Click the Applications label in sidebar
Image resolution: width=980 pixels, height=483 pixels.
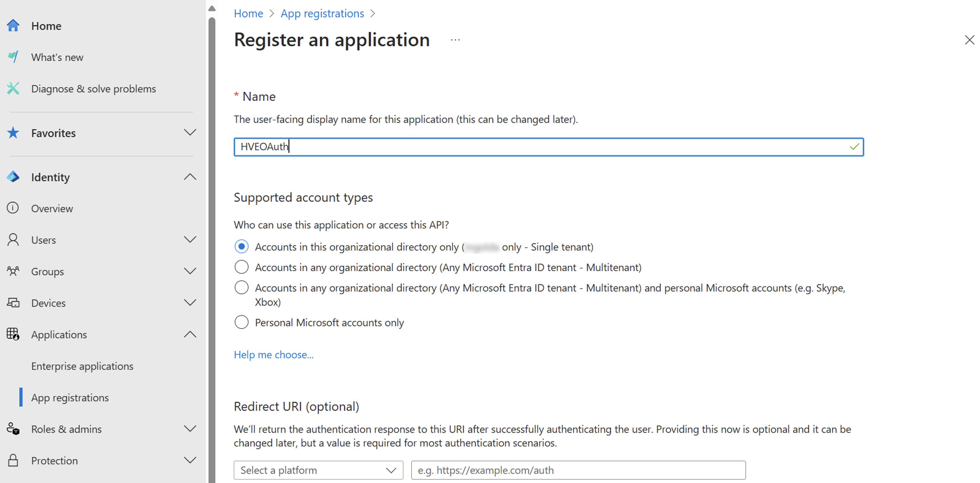(59, 335)
